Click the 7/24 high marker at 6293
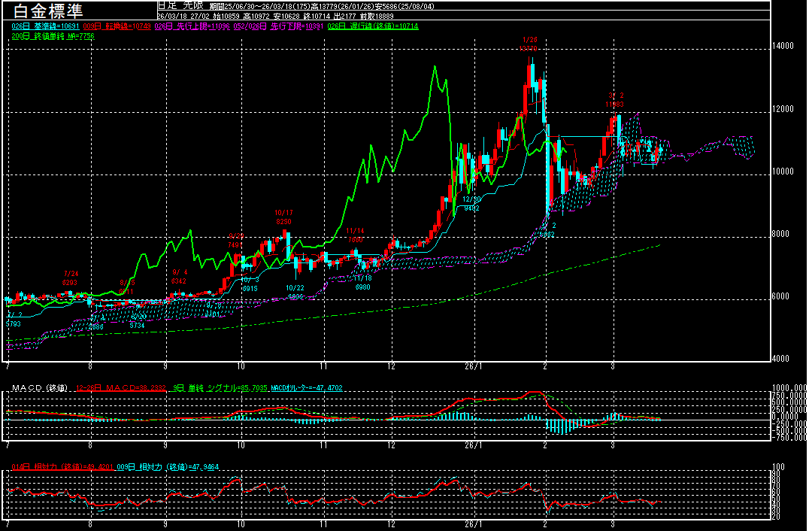The image size is (812, 531). 71,278
